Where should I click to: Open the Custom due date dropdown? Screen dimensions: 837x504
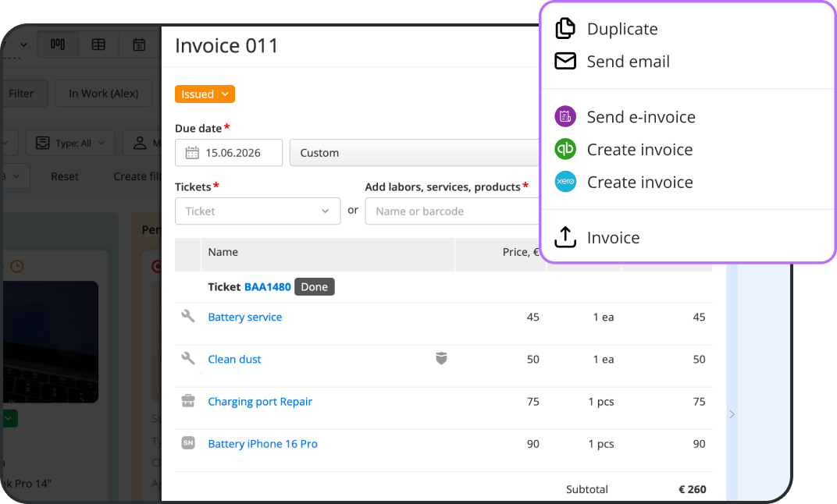click(x=415, y=153)
